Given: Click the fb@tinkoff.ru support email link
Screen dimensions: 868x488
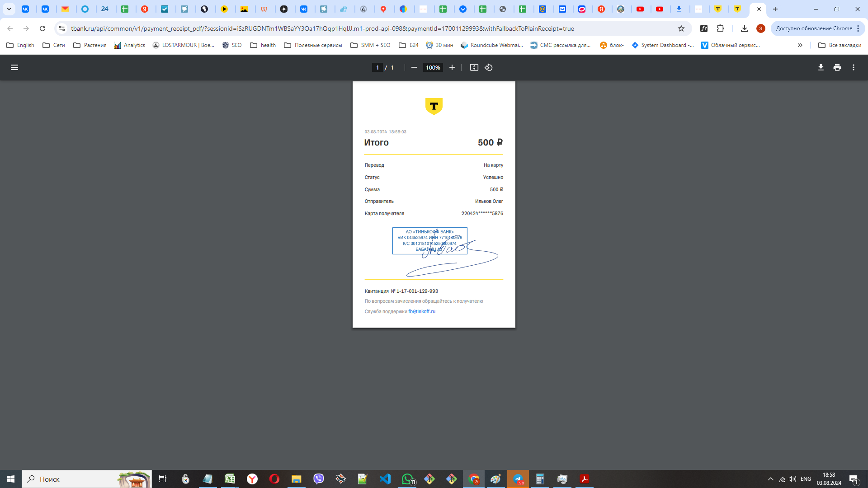Looking at the screenshot, I should pos(422,312).
